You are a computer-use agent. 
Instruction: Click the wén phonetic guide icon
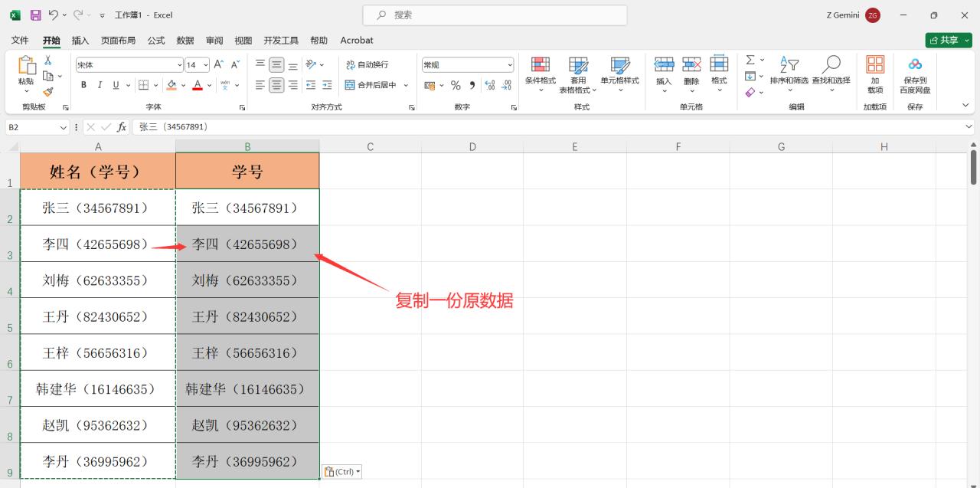pyautogui.click(x=225, y=85)
